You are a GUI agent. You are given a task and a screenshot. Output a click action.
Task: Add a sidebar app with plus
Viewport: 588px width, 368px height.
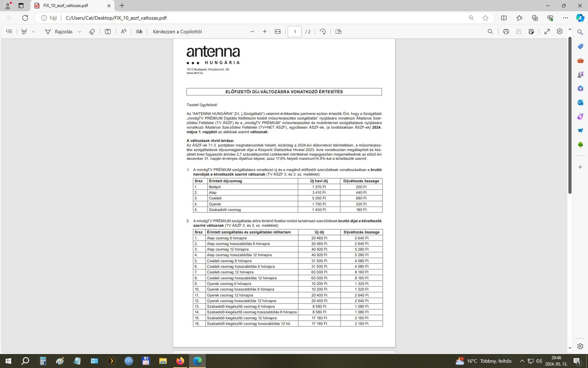point(580,167)
